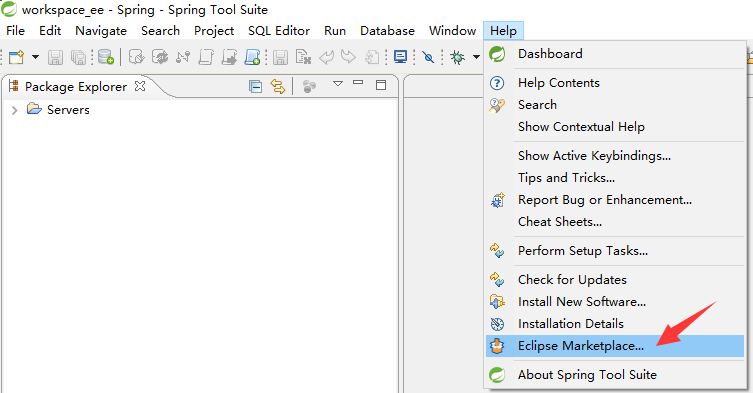Open the Window menu
The width and height of the screenshot is (753, 393).
click(452, 31)
